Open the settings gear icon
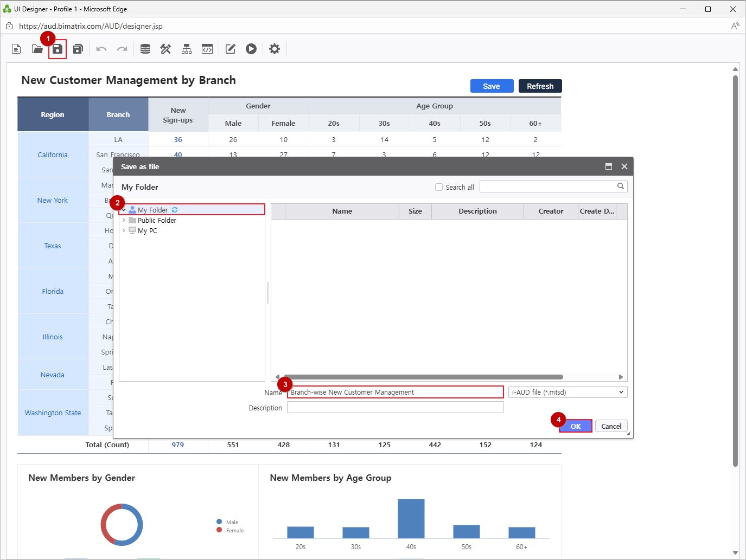746x560 pixels. [275, 49]
